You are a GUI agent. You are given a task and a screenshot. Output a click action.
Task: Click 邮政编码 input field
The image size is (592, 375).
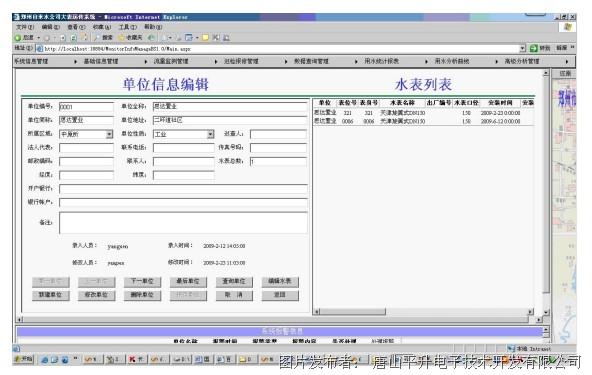tap(86, 162)
